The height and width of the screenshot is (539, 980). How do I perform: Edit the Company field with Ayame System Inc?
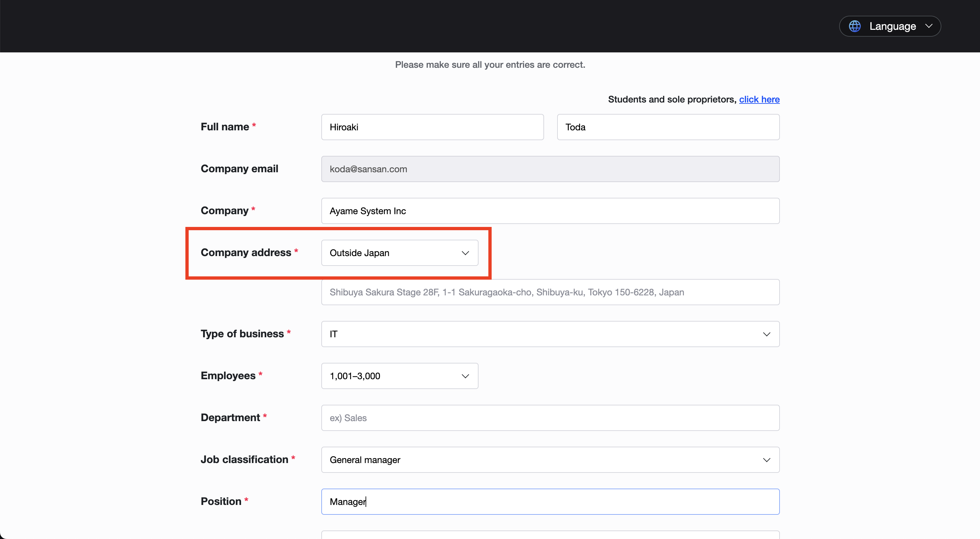coord(550,211)
